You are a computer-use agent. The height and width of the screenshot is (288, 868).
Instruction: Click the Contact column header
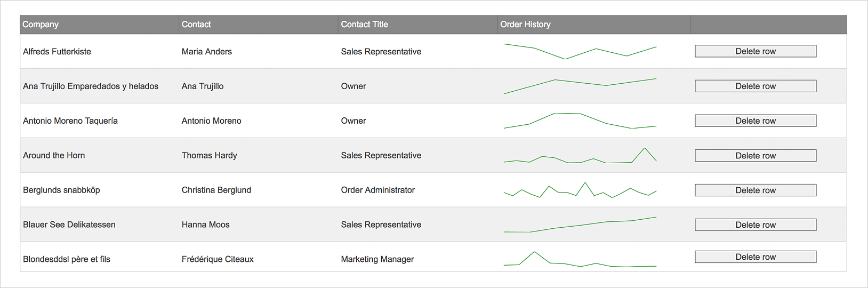[196, 25]
